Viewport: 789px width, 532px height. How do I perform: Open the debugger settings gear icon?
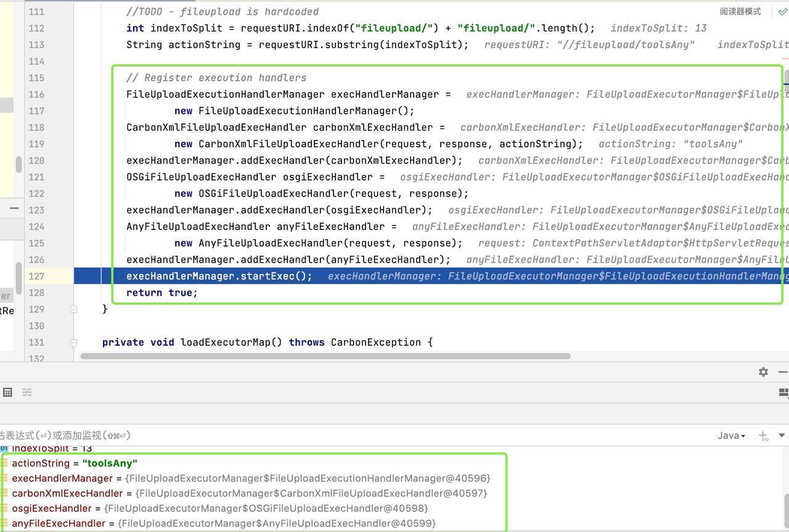pyautogui.click(x=763, y=372)
